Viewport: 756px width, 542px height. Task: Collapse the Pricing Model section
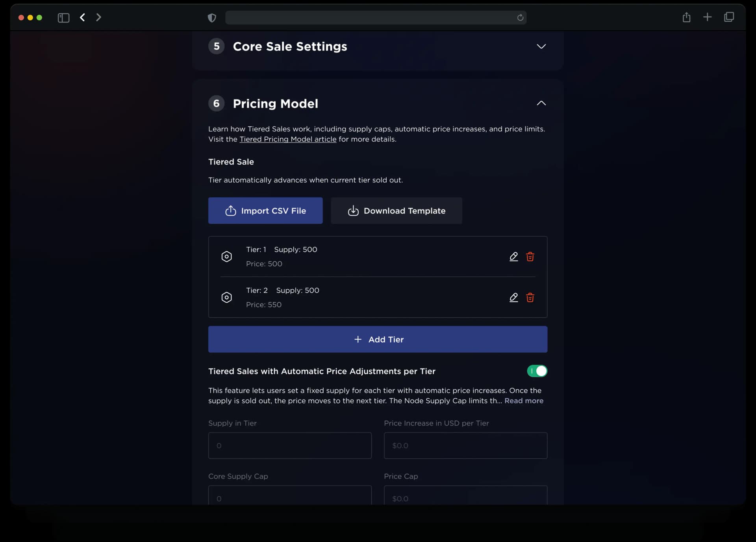541,103
